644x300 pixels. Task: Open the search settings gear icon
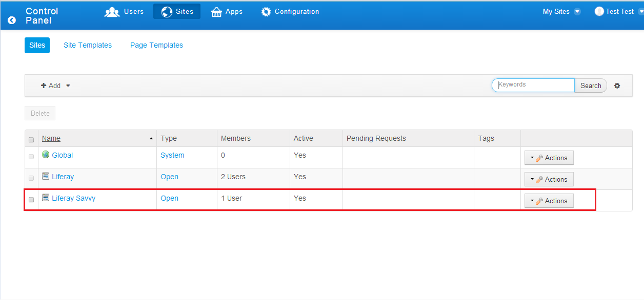617,85
